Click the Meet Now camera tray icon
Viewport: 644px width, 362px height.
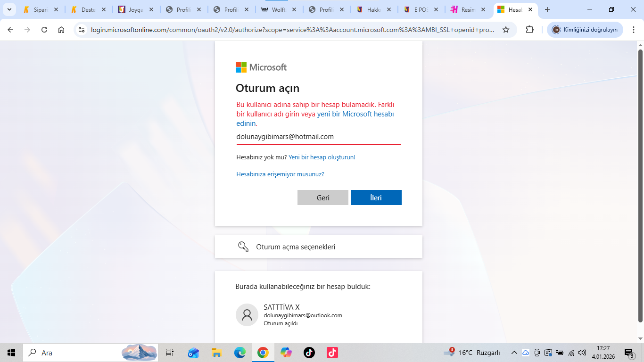click(537, 353)
